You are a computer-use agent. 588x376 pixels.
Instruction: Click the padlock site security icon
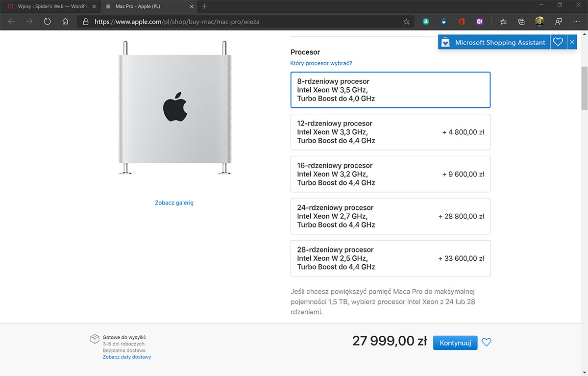coord(86,22)
